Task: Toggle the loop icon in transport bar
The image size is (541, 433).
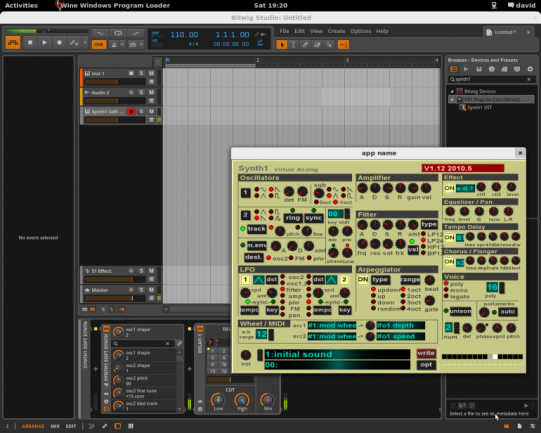Action: point(118,33)
